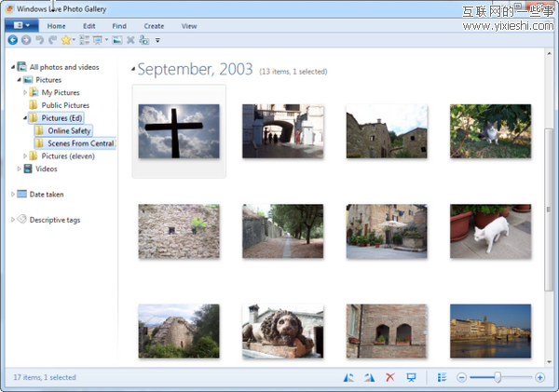
Task: Click the Back navigation arrow
Action: click(x=13, y=40)
